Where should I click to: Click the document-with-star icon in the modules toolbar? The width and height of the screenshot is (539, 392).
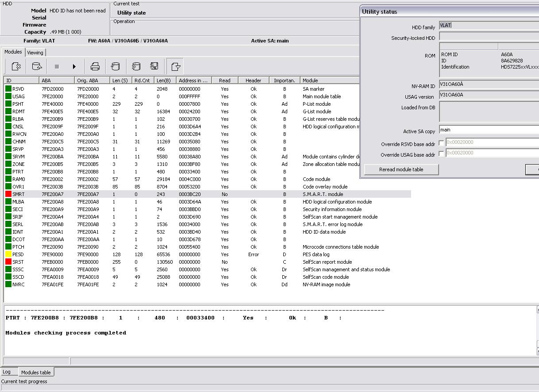pyautogui.click(x=16, y=66)
